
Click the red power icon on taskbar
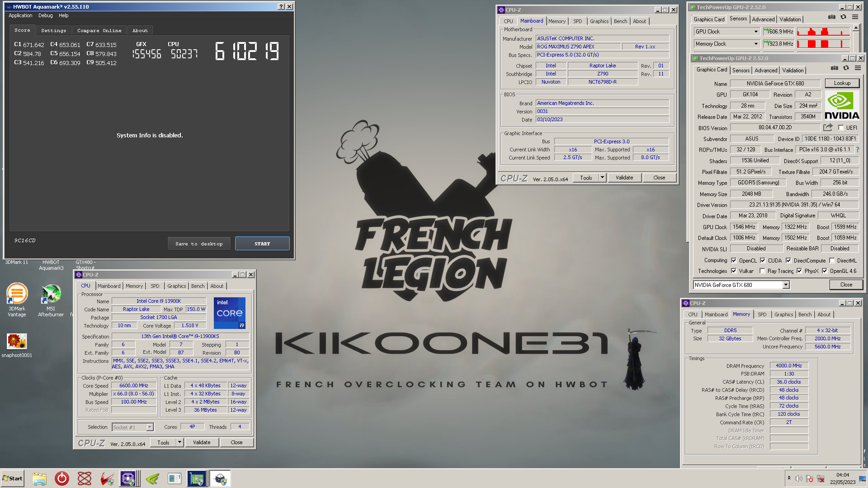tap(62, 479)
